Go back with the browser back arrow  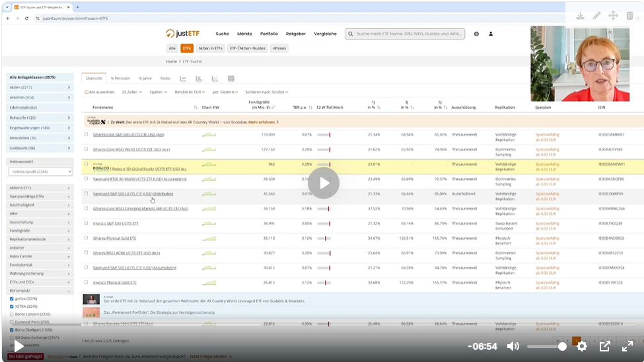(8, 18)
